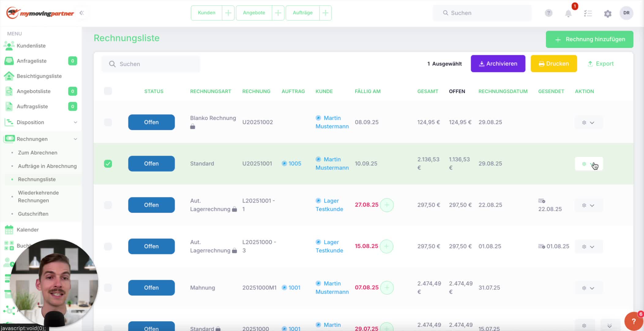Add payment for invoice due 15.08.25
Viewport: 644px width, 331px height.
[387, 246]
